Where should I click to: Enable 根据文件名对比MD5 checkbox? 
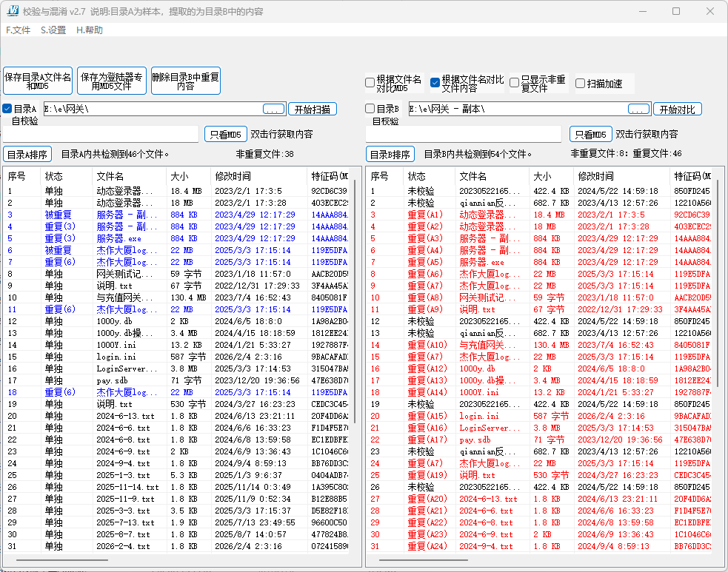pos(369,83)
